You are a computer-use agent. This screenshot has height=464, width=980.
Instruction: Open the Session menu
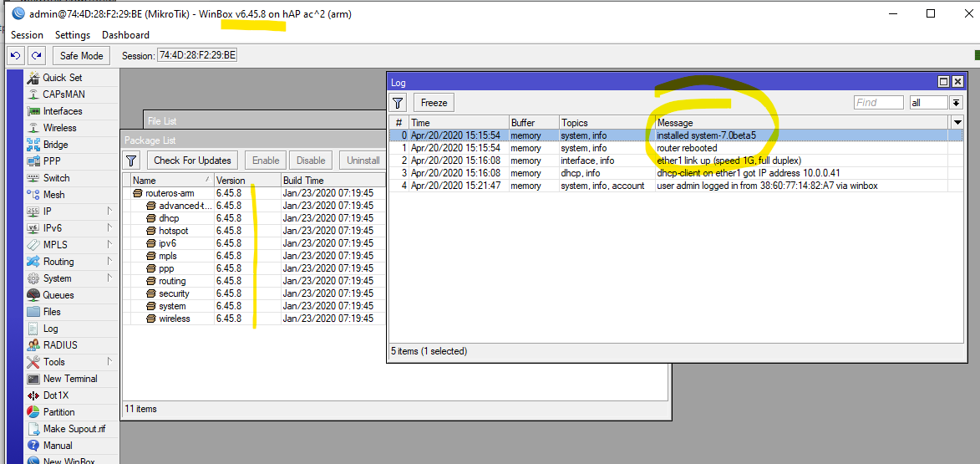coord(27,35)
